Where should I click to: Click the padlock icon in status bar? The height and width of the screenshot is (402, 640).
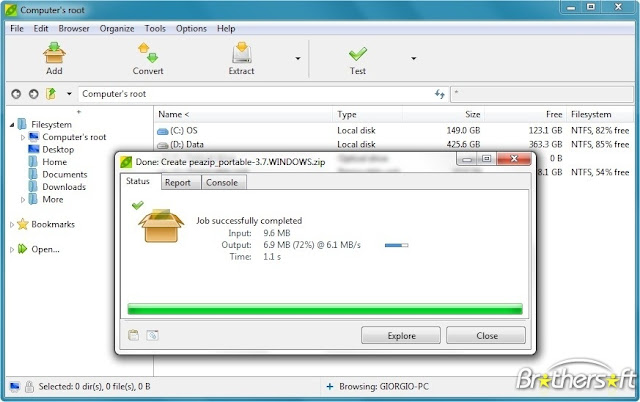pyautogui.click(x=29, y=386)
